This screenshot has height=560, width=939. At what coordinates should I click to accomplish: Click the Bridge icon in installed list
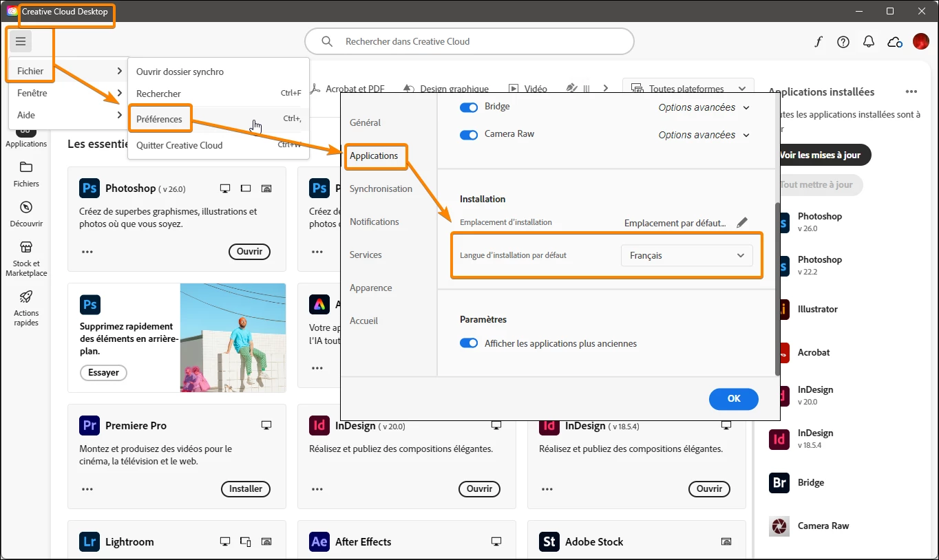pyautogui.click(x=779, y=483)
